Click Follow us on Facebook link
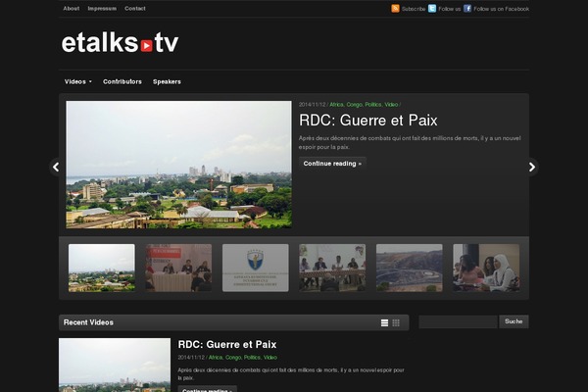 502,9
